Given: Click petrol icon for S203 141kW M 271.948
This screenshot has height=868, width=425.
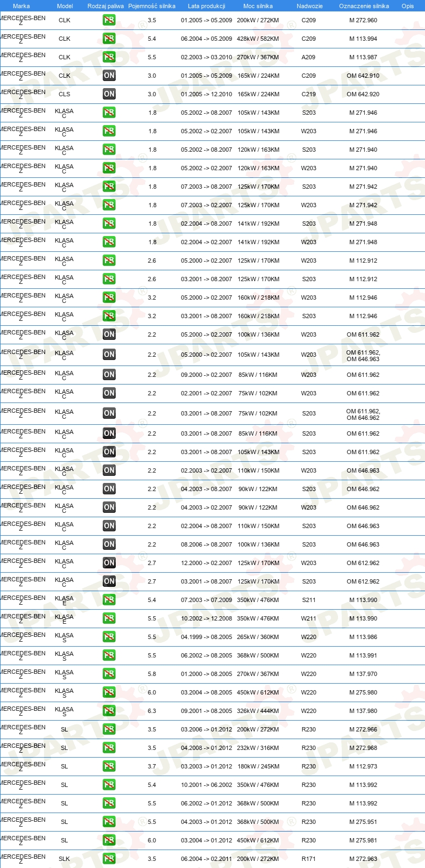Looking at the screenshot, I should click(x=109, y=224).
